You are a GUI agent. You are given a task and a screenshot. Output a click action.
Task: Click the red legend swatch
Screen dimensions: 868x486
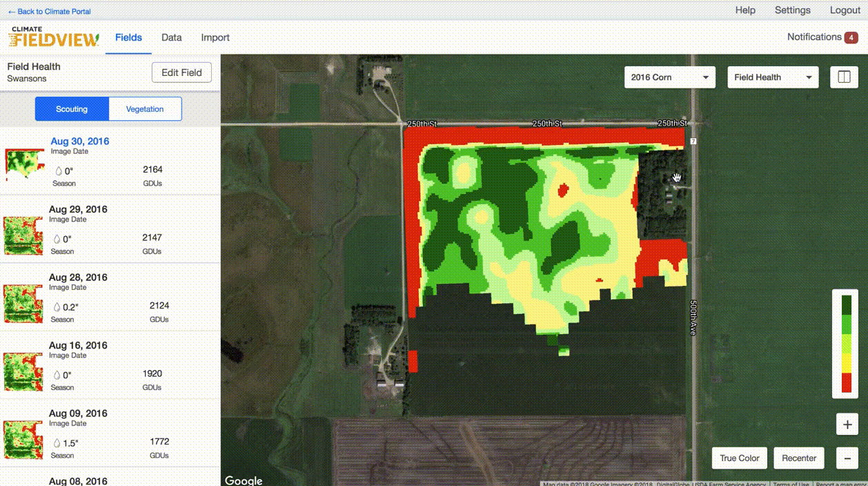point(846,382)
